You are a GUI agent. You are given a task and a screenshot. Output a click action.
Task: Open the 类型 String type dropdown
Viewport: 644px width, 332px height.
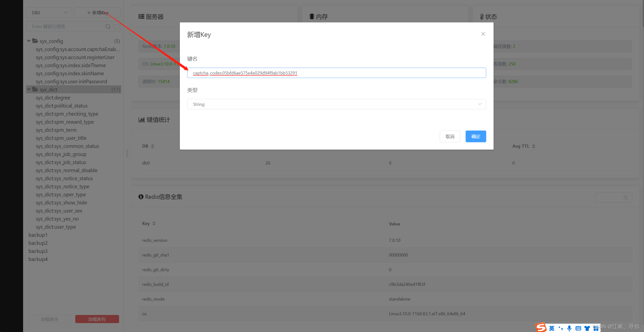pyautogui.click(x=337, y=104)
